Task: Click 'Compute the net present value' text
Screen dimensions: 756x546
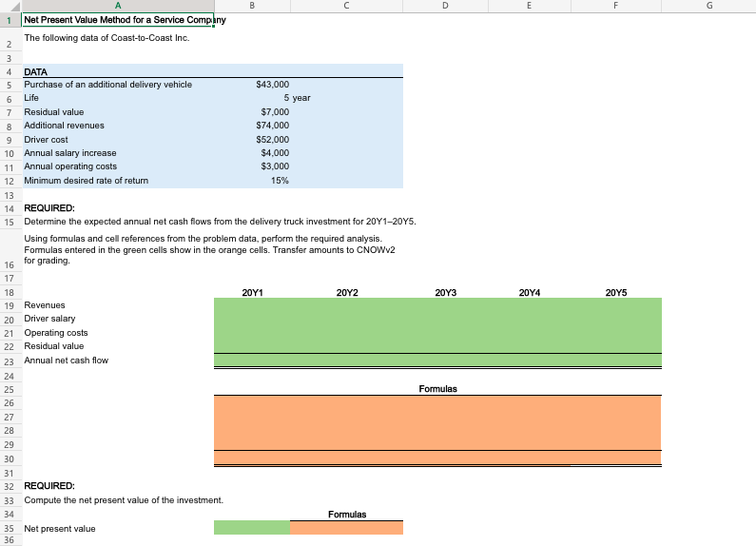Action: (124, 500)
